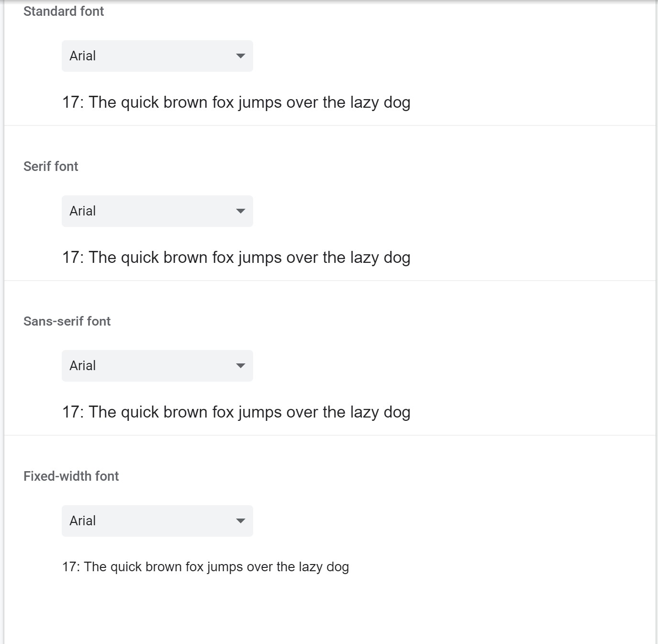Screen dimensions: 658x644
Task: Click the "Serif font" section heading
Action: (51, 166)
